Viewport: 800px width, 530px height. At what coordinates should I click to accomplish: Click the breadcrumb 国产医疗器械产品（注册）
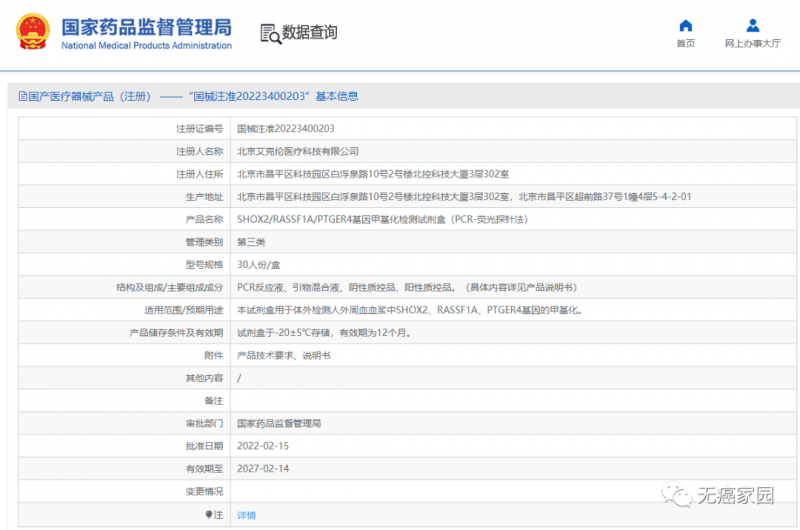pos(90,96)
